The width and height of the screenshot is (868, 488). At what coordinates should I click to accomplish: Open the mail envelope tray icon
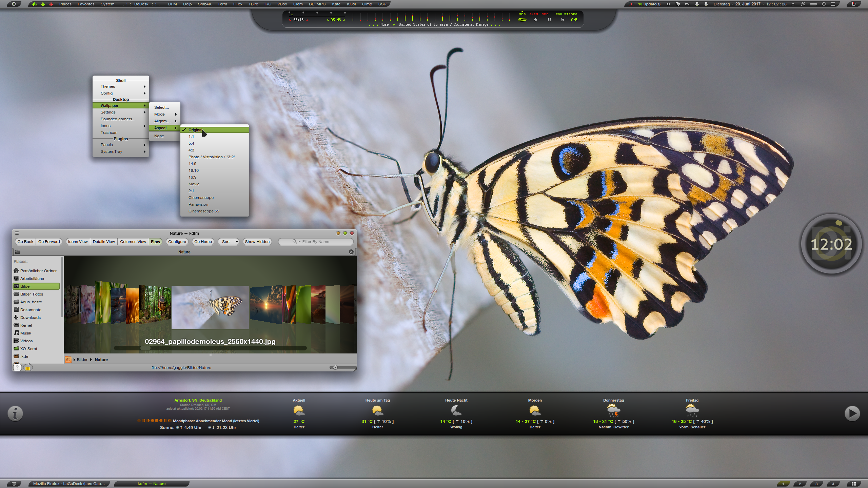tap(687, 4)
